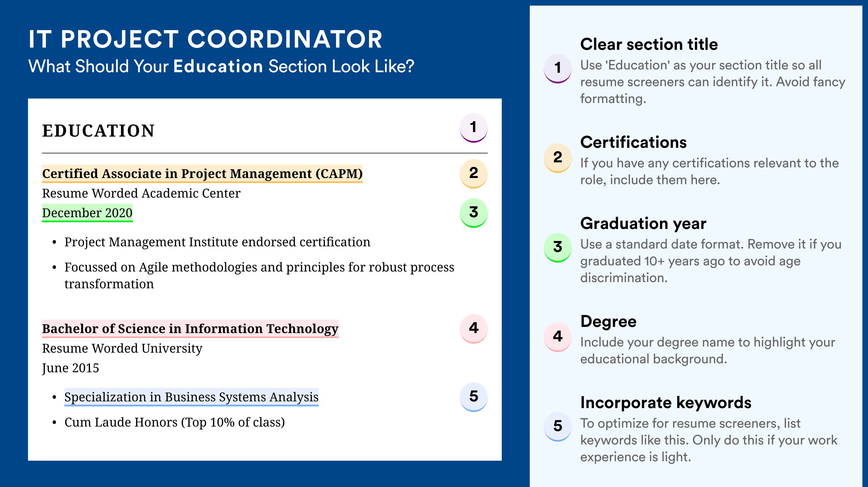This screenshot has width=868, height=487.
Task: Click the EDUCATION section heading
Action: click(98, 131)
